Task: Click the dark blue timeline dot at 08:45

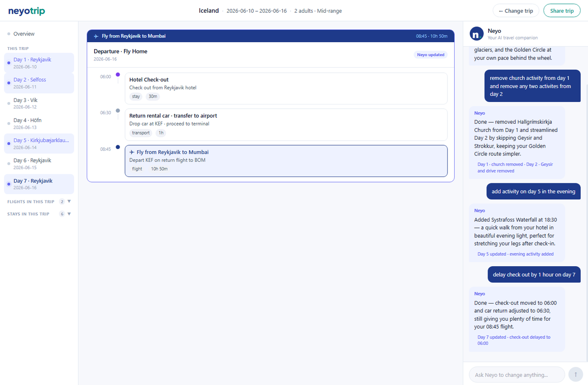Action: coord(118,147)
